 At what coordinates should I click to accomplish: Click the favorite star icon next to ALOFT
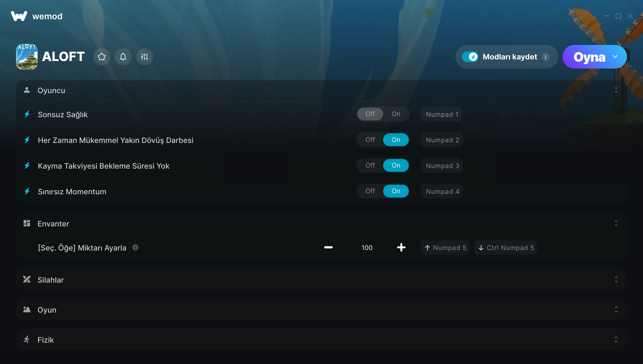tap(102, 57)
